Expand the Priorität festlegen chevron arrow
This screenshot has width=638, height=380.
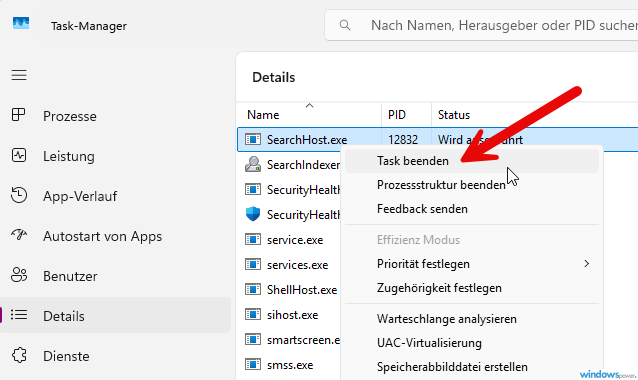click(x=586, y=264)
